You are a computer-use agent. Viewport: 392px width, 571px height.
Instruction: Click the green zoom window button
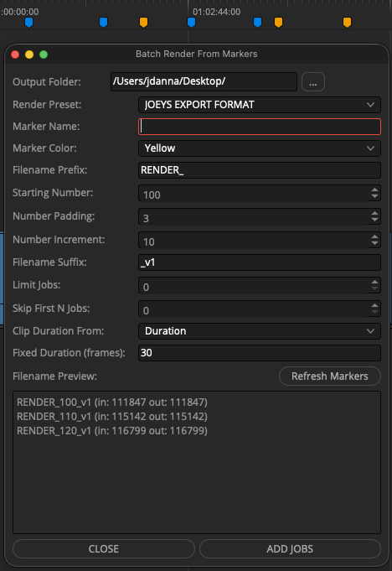tap(44, 55)
